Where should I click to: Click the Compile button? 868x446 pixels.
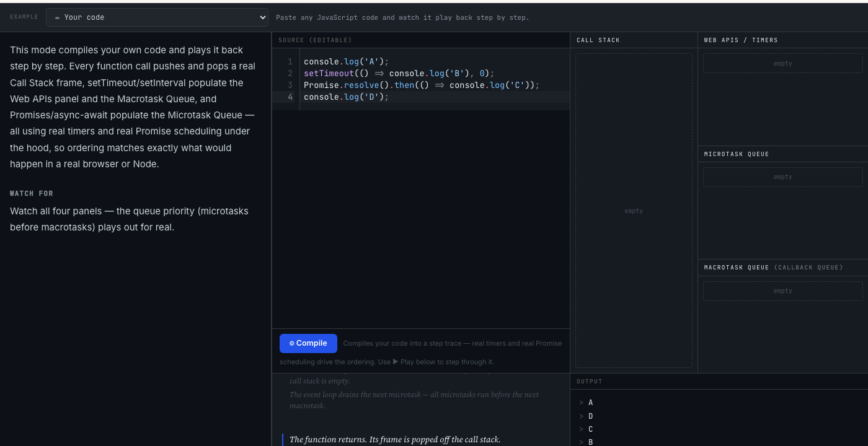click(308, 343)
